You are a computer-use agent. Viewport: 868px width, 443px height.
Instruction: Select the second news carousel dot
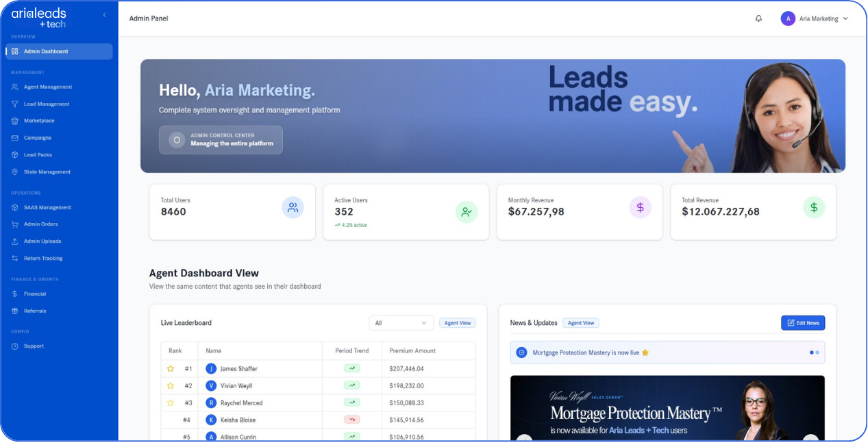817,352
